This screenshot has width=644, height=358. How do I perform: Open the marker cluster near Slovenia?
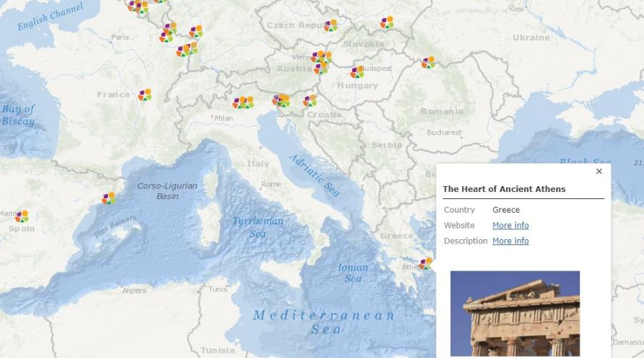281,100
